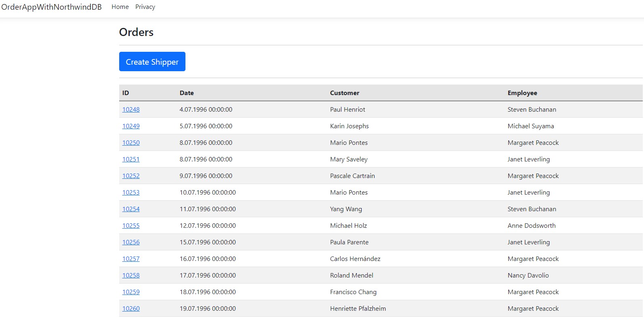
Task: Open order 10248 link
Action: (131, 110)
